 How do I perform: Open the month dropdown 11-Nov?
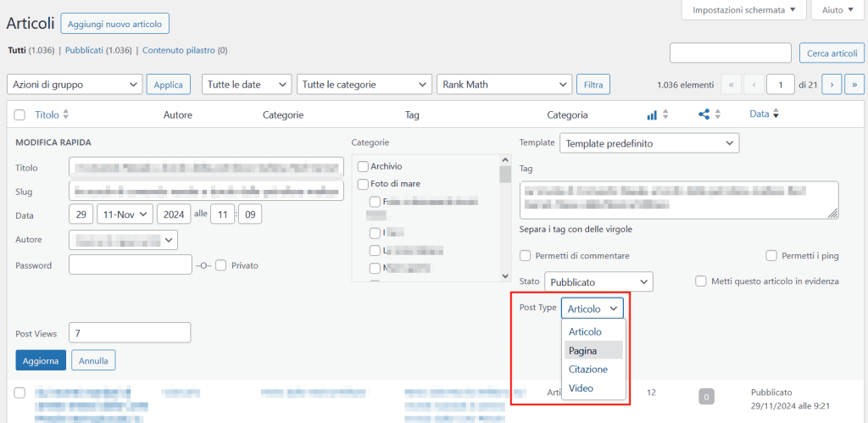coord(125,214)
